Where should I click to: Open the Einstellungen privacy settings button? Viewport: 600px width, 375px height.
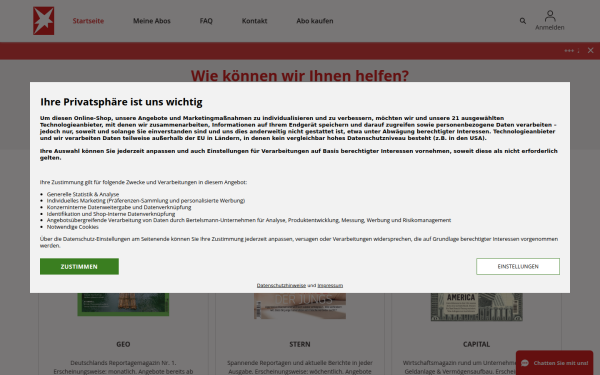coord(518,266)
